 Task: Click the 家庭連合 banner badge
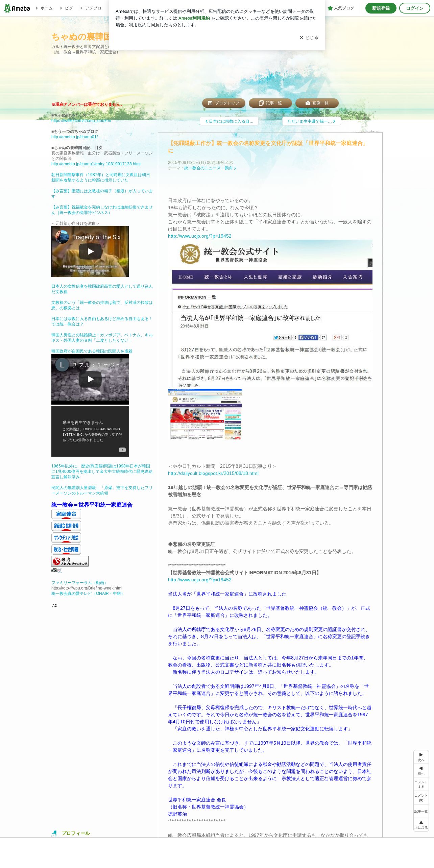(x=66, y=514)
